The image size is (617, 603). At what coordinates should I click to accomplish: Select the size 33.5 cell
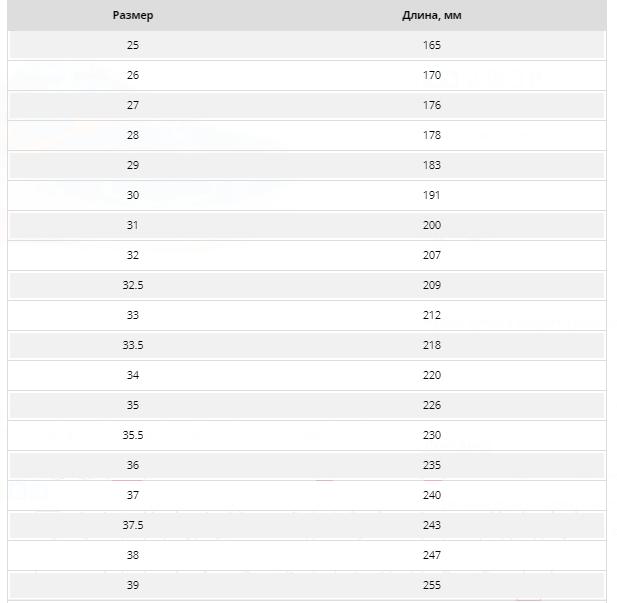[x=133, y=345]
